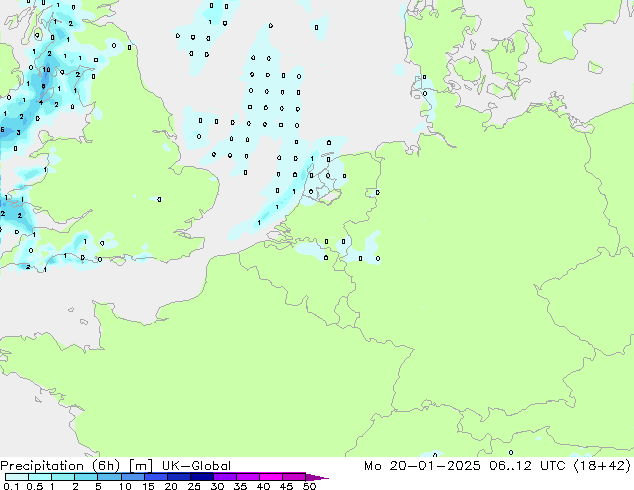Screen dimensions: 634x490
Task: Click the purple swatch between 30 and 35
Action: point(225,477)
